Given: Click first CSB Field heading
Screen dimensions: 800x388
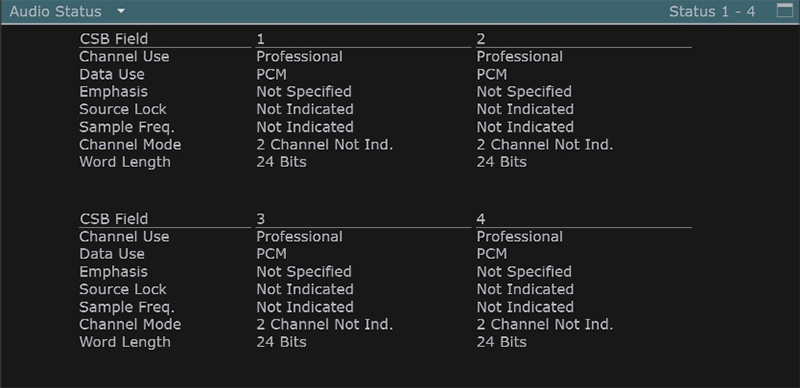Looking at the screenshot, I should [x=114, y=39].
